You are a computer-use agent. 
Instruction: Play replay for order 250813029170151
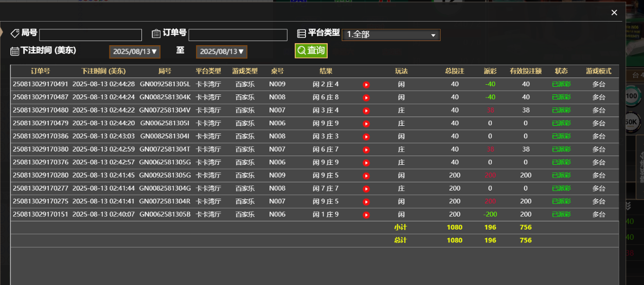[366, 215]
